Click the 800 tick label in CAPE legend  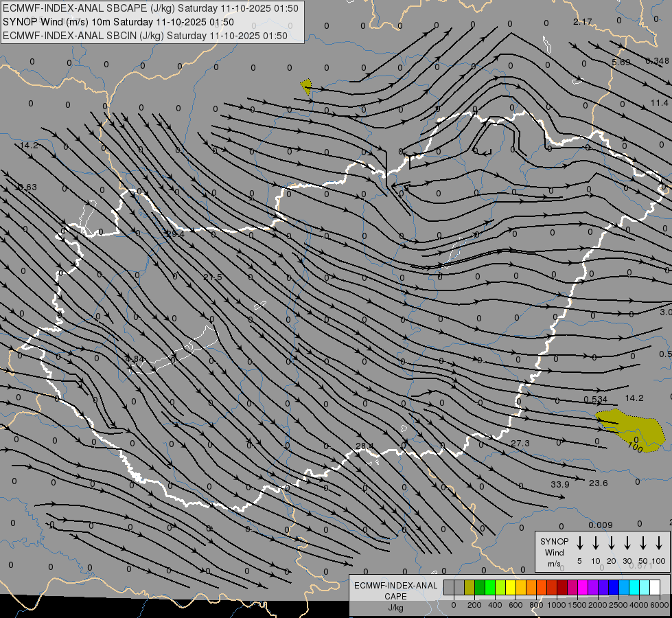tap(536, 605)
